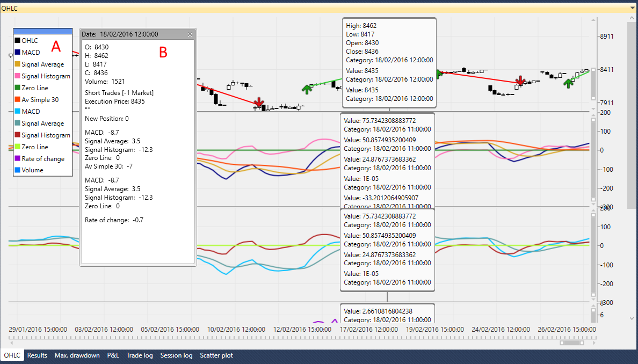Click the price axis zoom thumb beside 8411
Image resolution: width=638 pixels, height=364 pixels.
coord(593,84)
